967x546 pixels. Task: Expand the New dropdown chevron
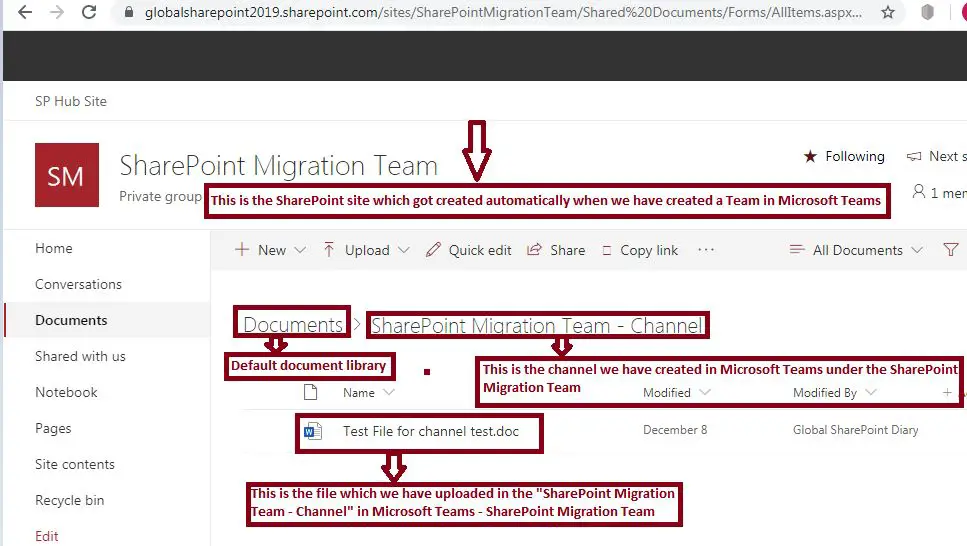[x=300, y=250]
